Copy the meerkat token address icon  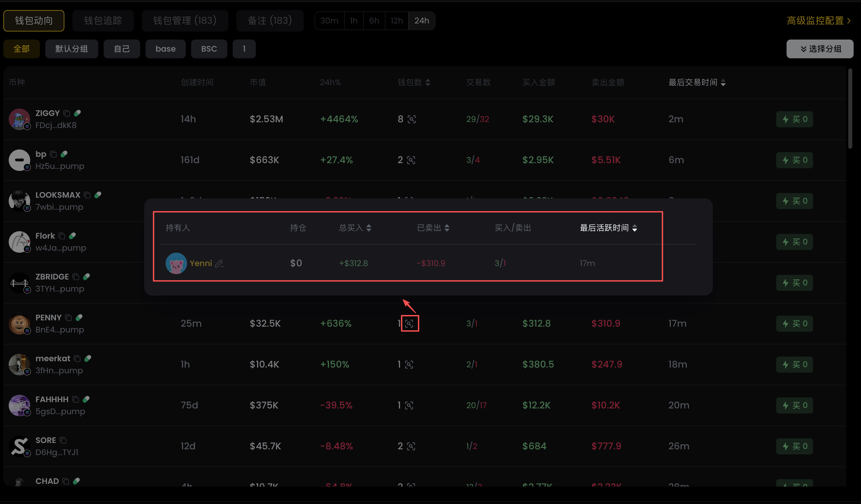click(x=77, y=359)
